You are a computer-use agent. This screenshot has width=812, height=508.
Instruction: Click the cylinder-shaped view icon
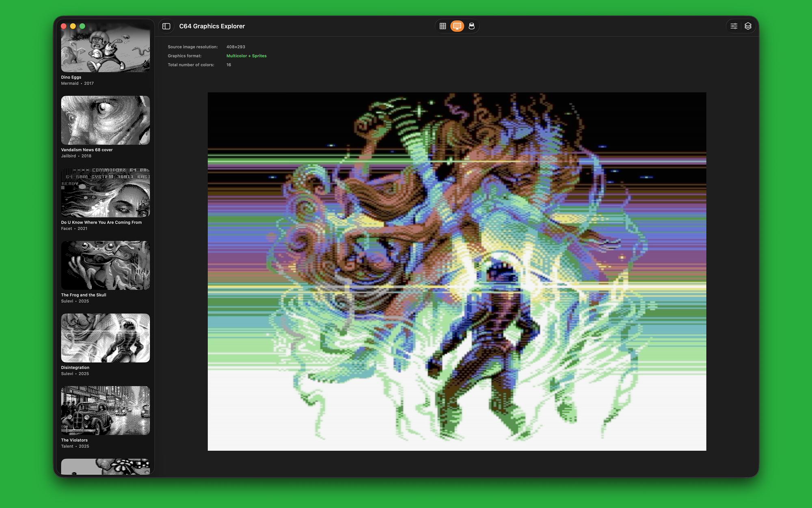pyautogui.click(x=471, y=26)
